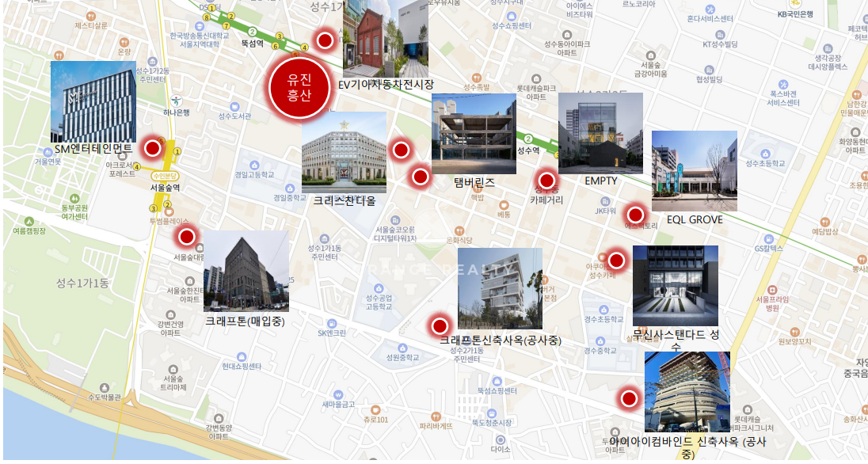The width and height of the screenshot is (868, 464).
Task: Click the 경일고등학교 school icon
Action: (x=254, y=165)
